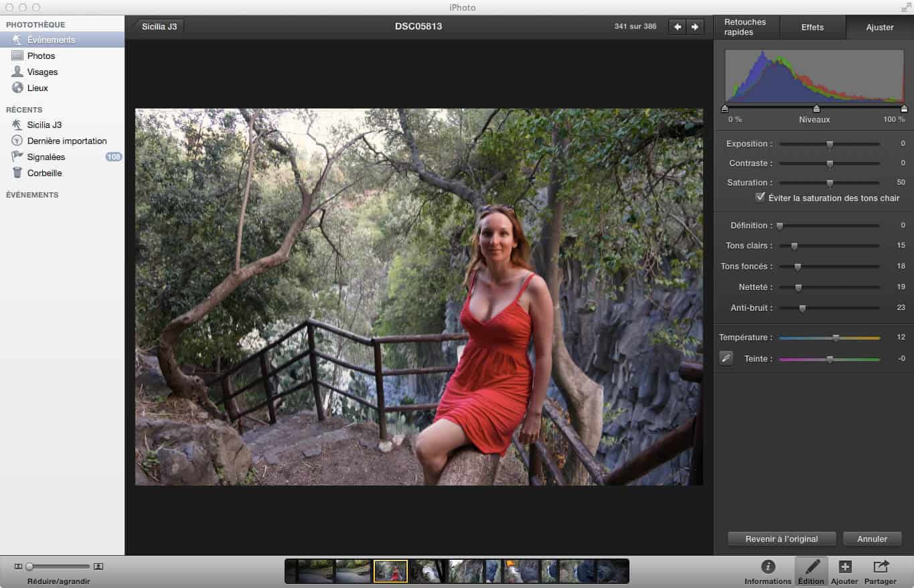Switch to Retouches rapides tab

click(747, 27)
